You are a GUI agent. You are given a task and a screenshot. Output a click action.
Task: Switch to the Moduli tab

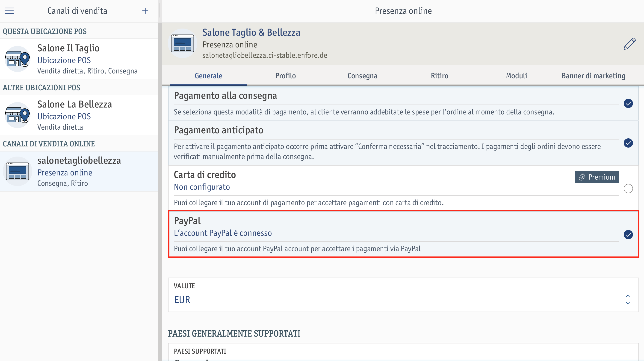(x=516, y=76)
